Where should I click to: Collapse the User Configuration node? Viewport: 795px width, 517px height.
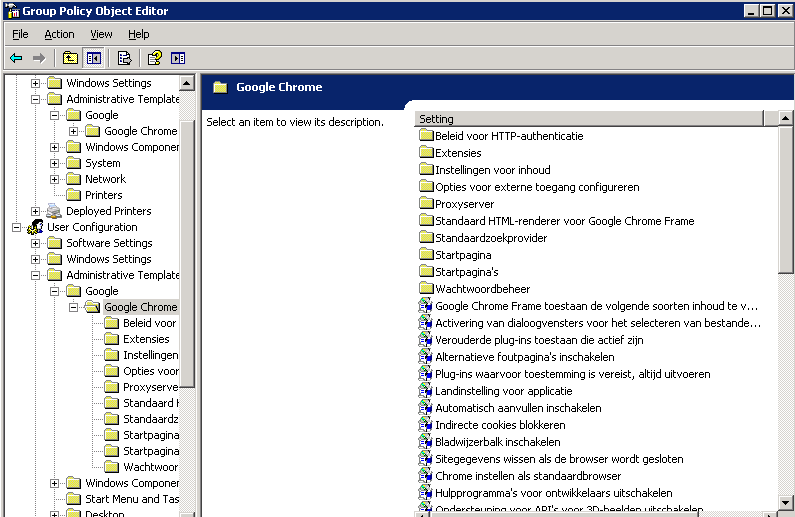tap(16, 227)
